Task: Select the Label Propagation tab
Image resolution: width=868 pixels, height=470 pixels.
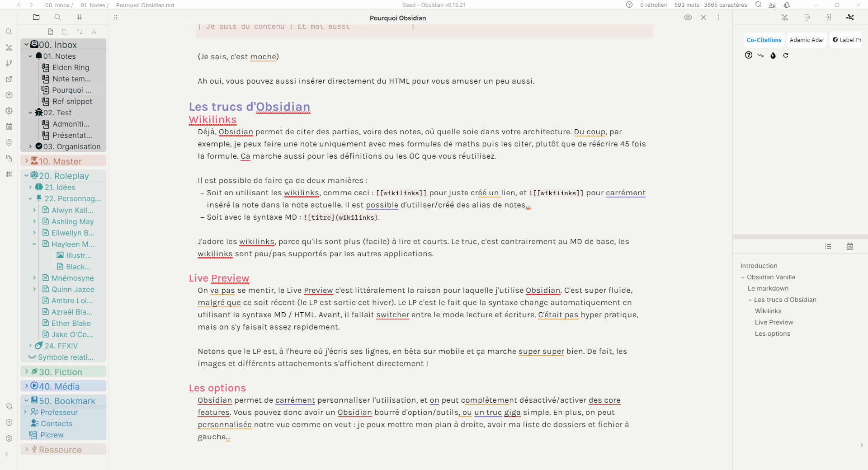Action: [x=847, y=40]
